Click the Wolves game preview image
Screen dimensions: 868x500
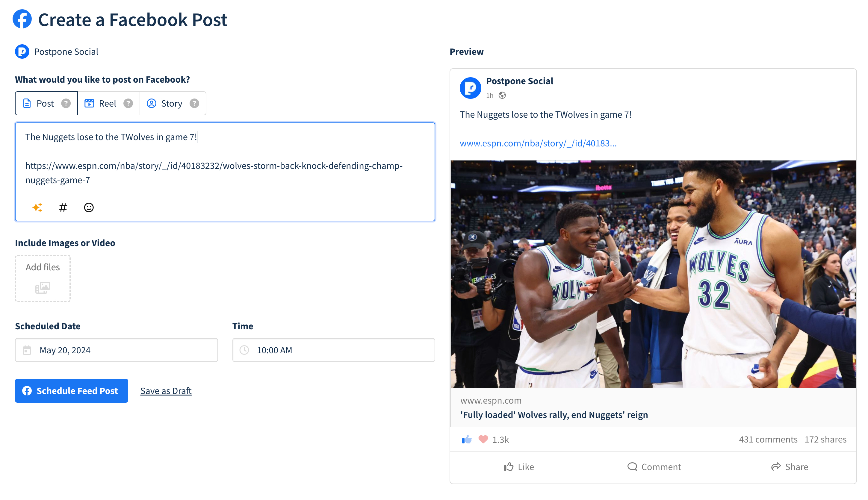coord(653,274)
